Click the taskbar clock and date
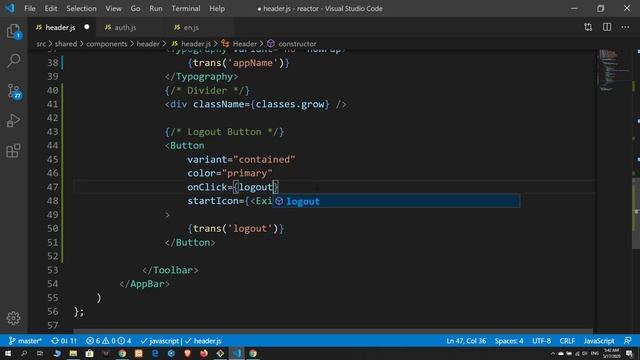The image size is (640, 360). pos(611,353)
